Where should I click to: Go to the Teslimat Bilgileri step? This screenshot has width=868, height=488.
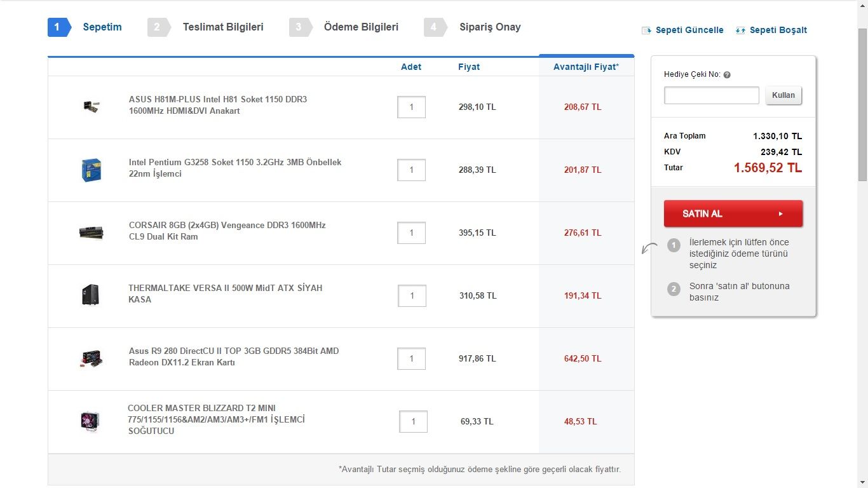click(x=222, y=27)
